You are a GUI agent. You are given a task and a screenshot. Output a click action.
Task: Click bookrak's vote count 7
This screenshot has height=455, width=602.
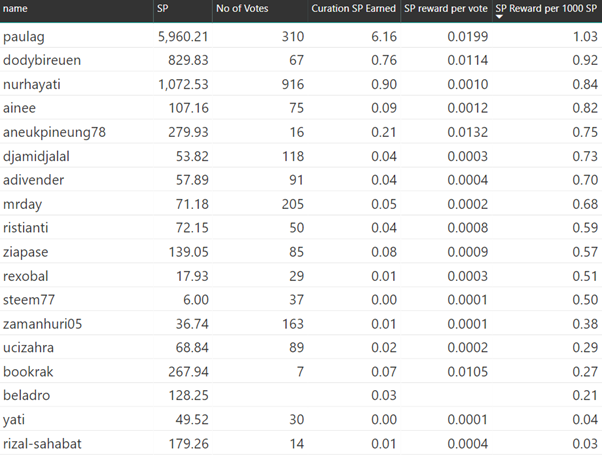[300, 372]
